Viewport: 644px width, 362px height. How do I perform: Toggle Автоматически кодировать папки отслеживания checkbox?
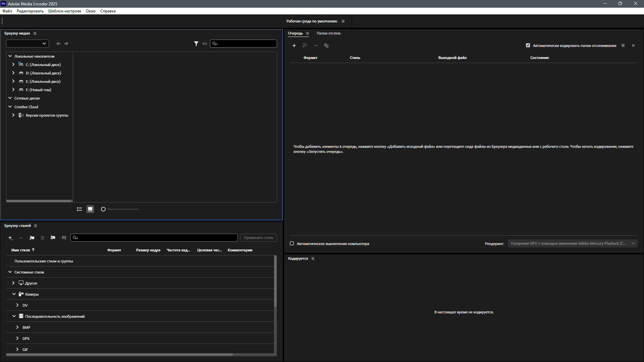click(x=528, y=46)
